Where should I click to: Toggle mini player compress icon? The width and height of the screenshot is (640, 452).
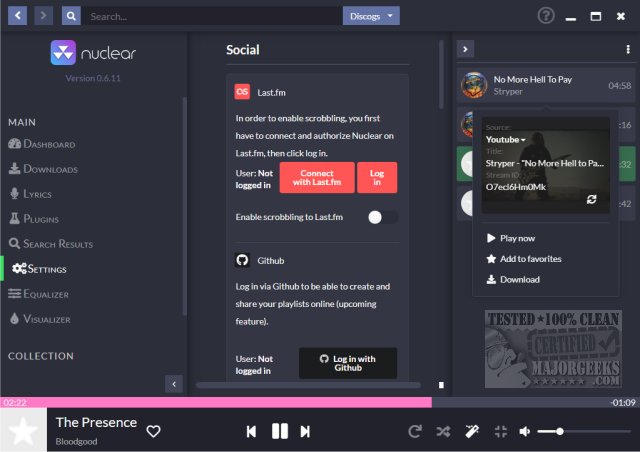[x=500, y=431]
